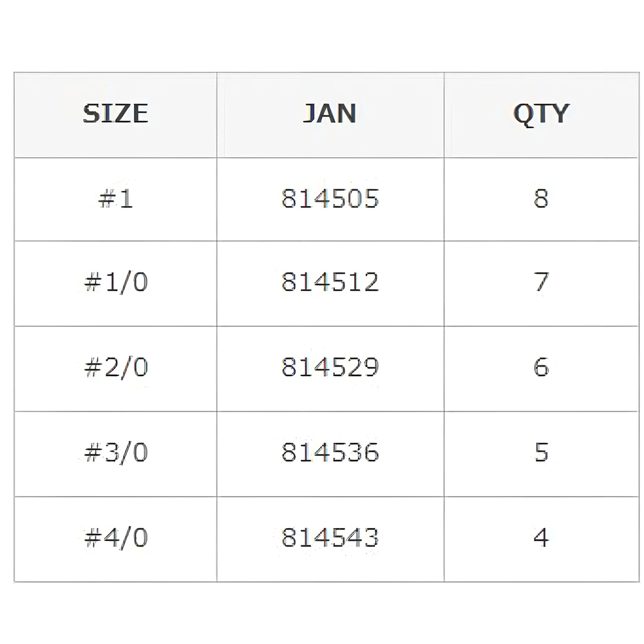The height and width of the screenshot is (644, 644).
Task: Select the QTY cell in the #3/0 row
Action: point(541,453)
